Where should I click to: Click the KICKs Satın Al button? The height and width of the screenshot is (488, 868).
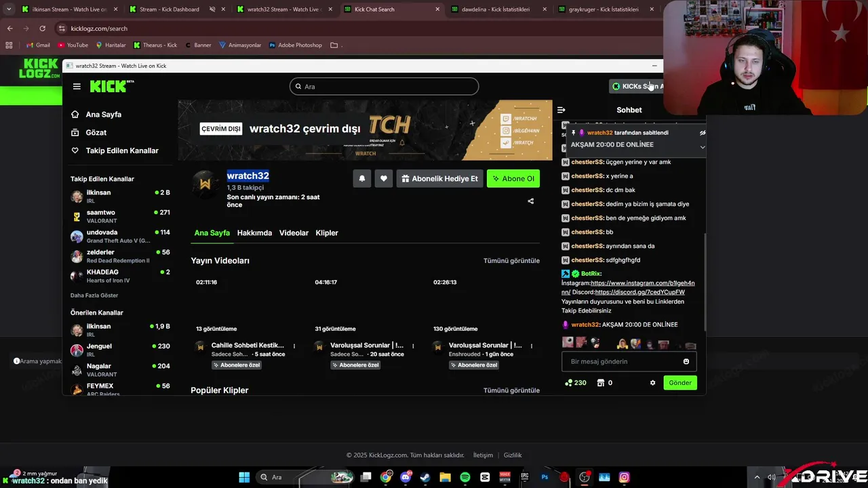click(637, 86)
